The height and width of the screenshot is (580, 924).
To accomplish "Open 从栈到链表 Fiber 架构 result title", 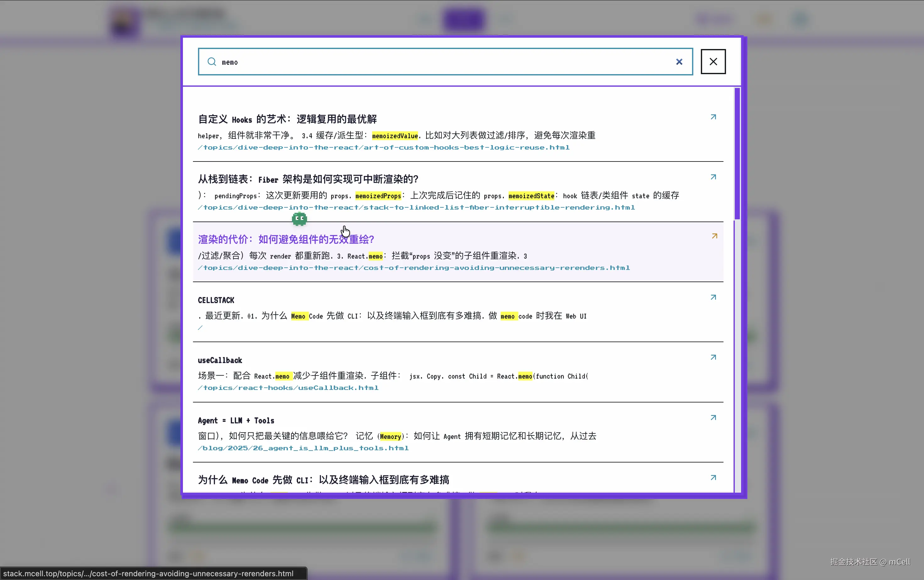I will pos(308,179).
